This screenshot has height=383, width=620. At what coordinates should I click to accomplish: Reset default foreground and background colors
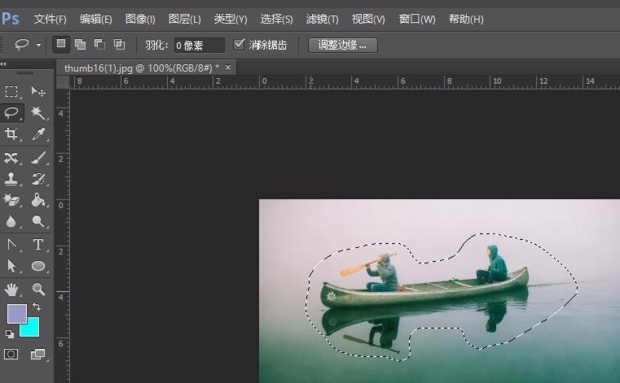[x=9, y=334]
